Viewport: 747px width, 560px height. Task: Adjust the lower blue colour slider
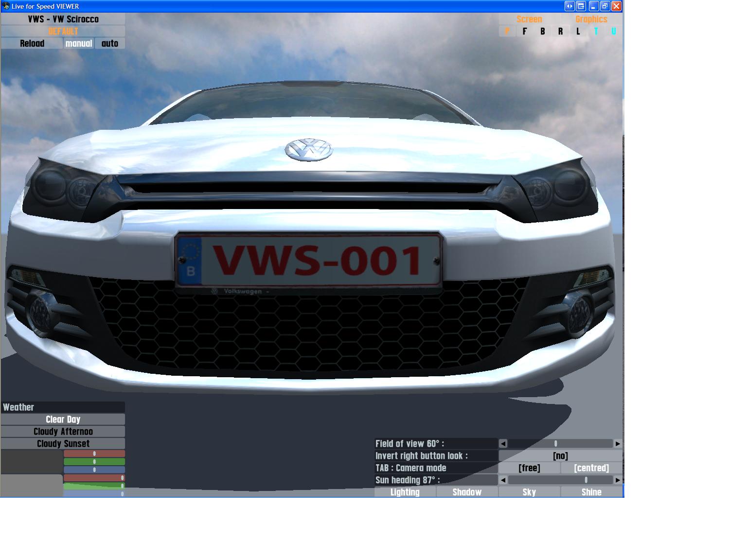[x=94, y=494]
